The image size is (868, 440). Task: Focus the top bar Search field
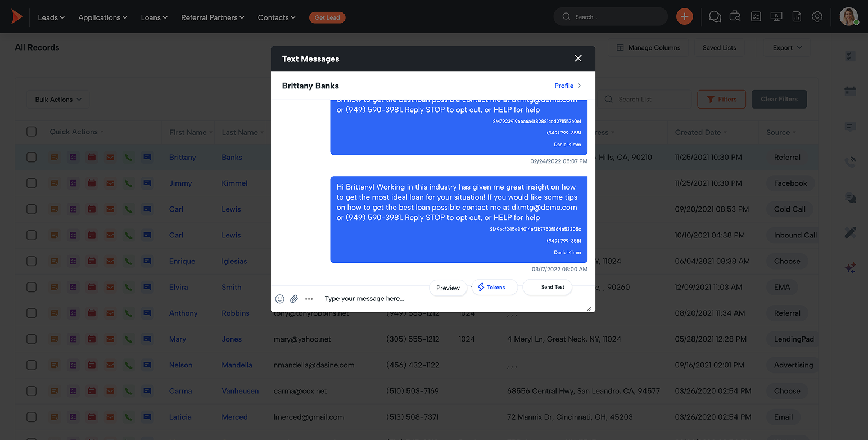(611, 17)
